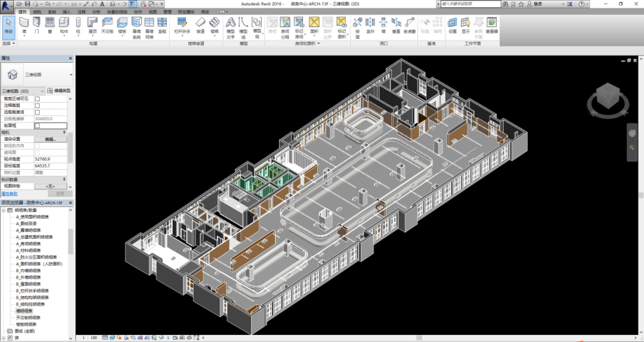
Task: Select the 栏杆扶手 (Railing) tool
Action: click(182, 26)
